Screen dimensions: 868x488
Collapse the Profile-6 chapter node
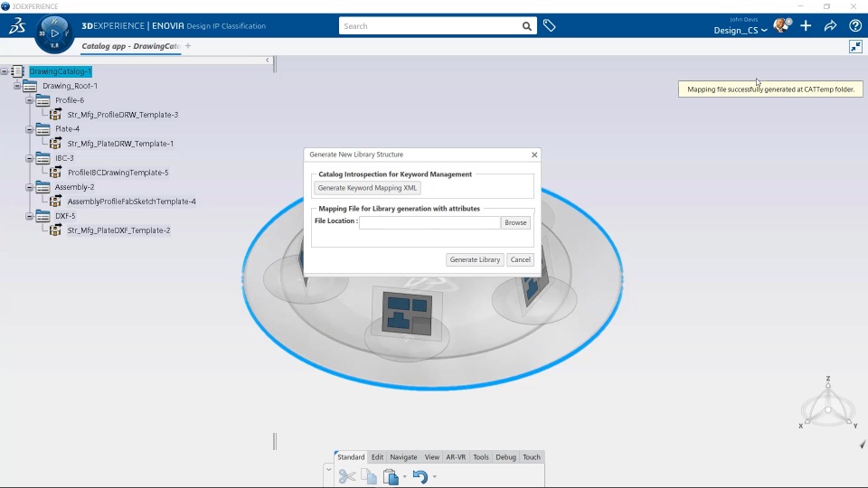click(29, 100)
